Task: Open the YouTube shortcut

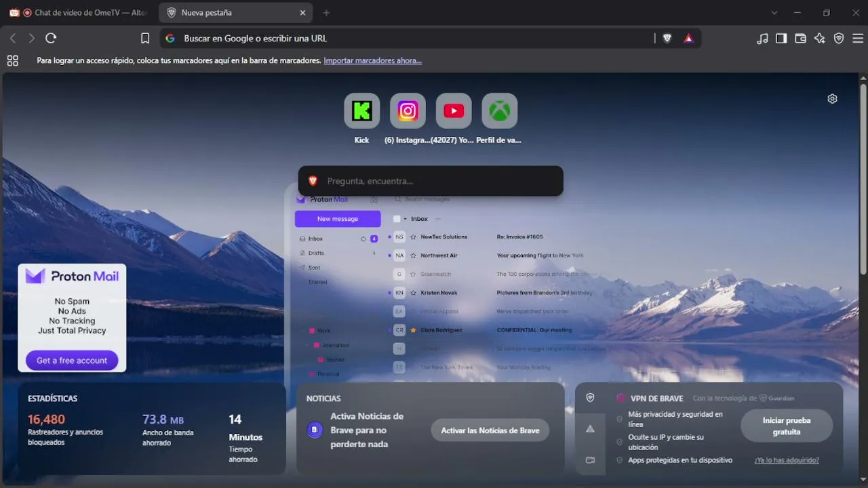Action: (x=454, y=111)
